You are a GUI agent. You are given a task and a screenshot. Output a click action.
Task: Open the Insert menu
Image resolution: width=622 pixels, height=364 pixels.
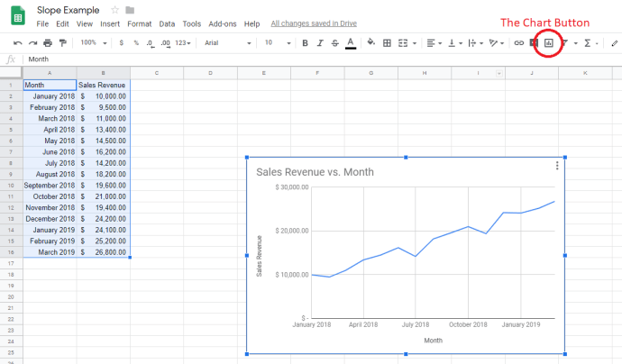click(x=111, y=23)
